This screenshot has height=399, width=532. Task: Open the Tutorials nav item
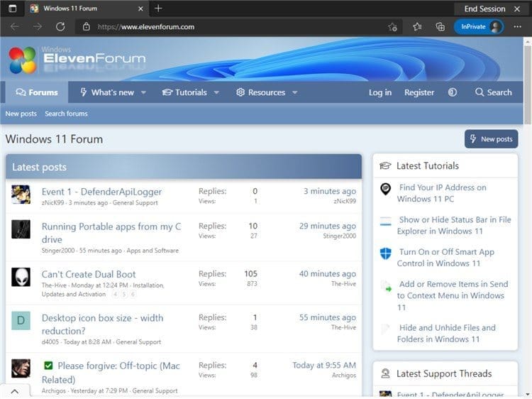[x=184, y=92]
